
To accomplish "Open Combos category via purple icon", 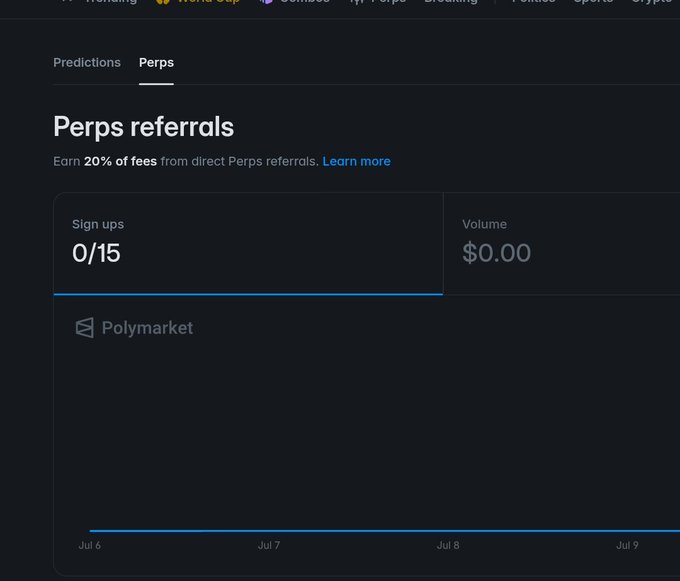I will click(266, 2).
